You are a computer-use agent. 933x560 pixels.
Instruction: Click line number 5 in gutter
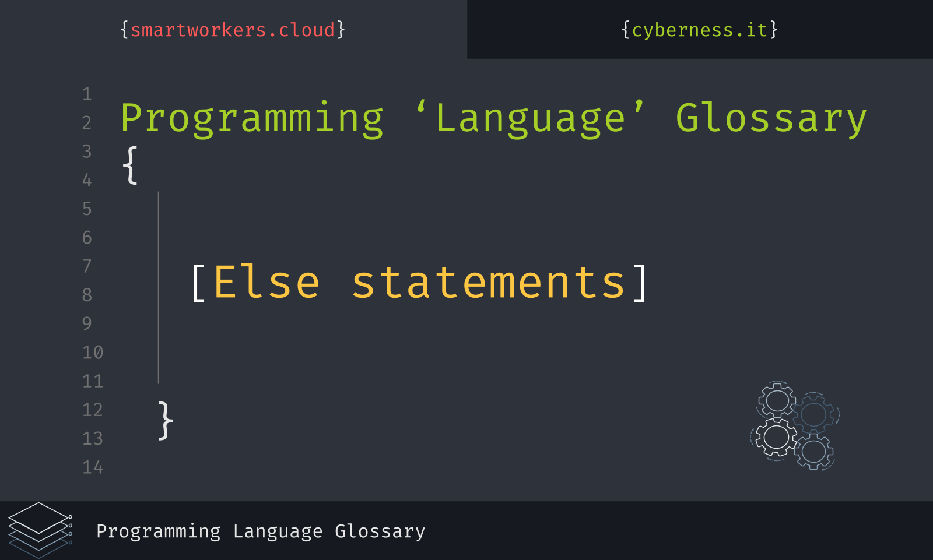click(x=87, y=209)
